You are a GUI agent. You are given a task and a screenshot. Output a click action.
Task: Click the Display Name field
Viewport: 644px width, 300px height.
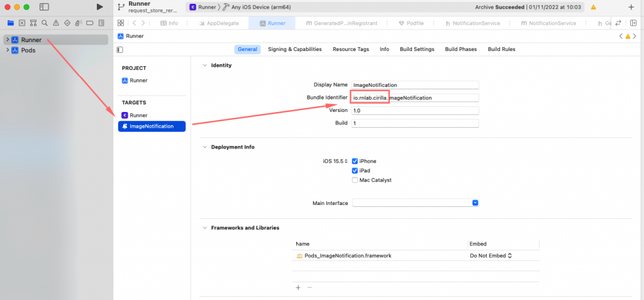pyautogui.click(x=416, y=85)
